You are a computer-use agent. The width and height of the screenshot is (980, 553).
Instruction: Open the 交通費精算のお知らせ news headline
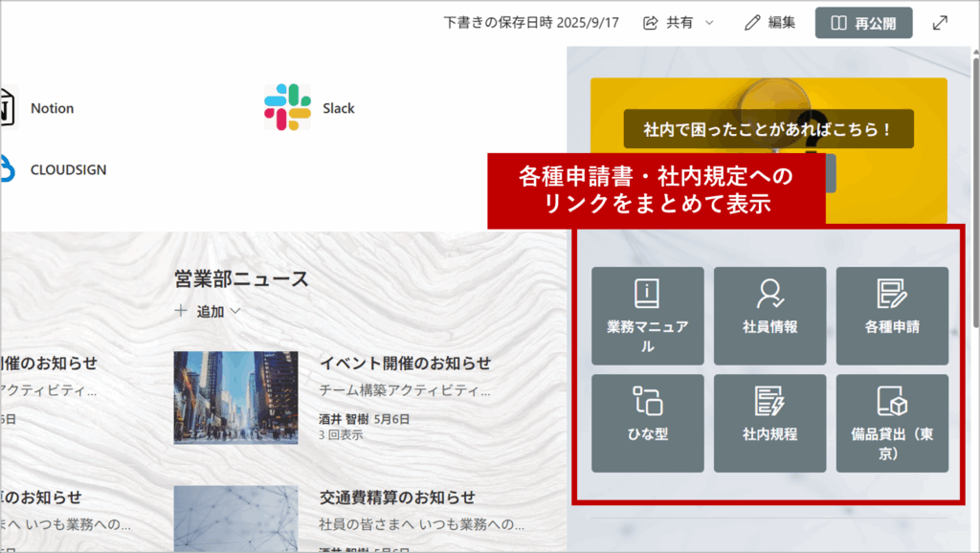pos(397,498)
